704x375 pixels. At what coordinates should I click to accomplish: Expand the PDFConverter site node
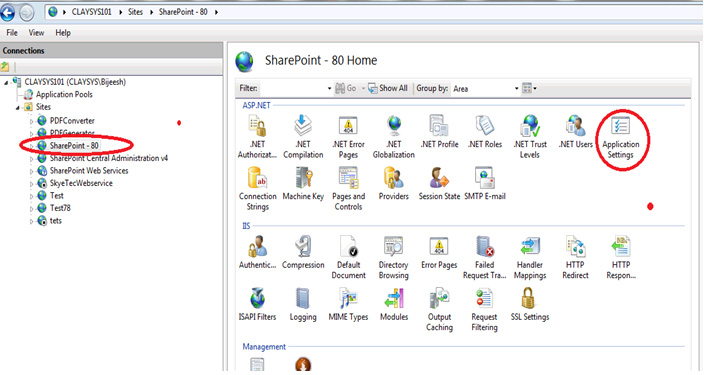[31, 121]
